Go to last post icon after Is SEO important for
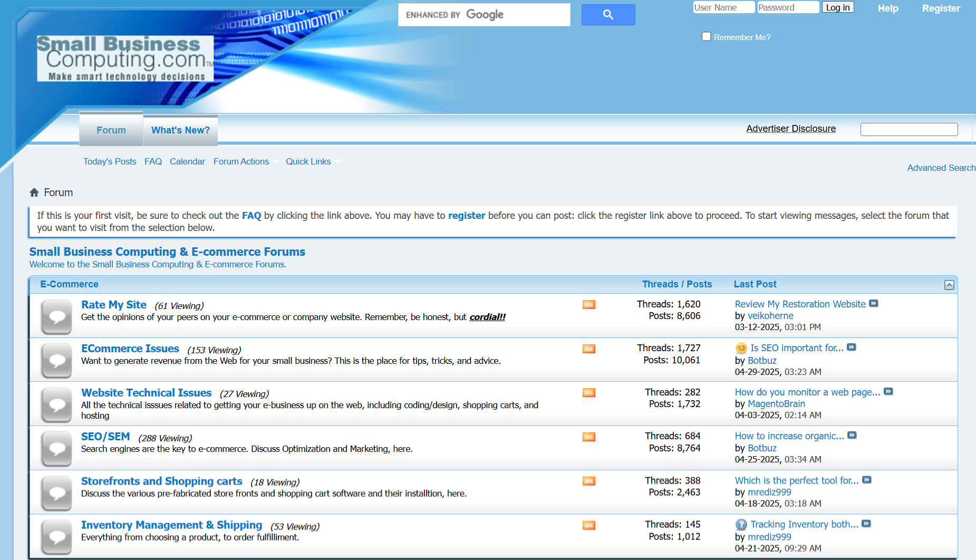Image resolution: width=976 pixels, height=560 pixels. (x=852, y=347)
